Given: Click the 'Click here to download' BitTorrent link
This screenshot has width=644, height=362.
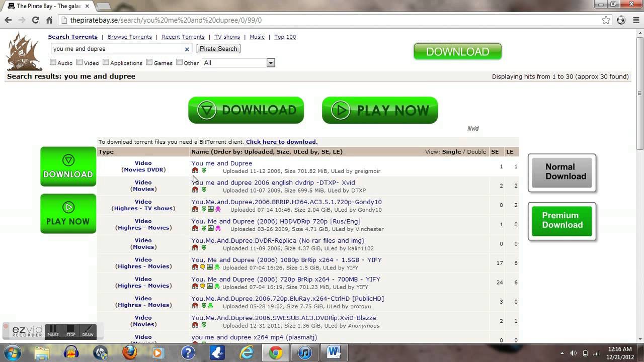Looking at the screenshot, I should (282, 142).
